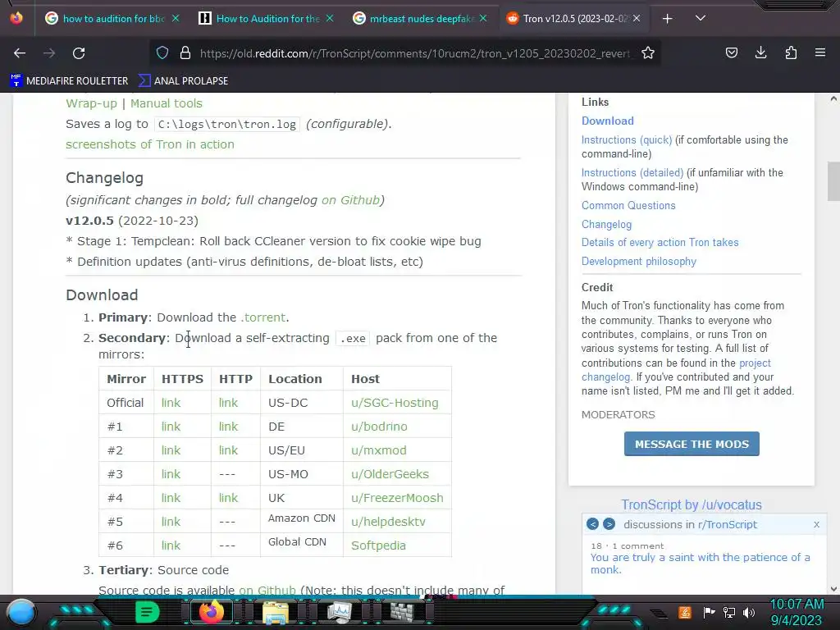Viewport: 840px width, 630px height.
Task: Close the 'how to audition for bbc' tab
Action: [176, 18]
